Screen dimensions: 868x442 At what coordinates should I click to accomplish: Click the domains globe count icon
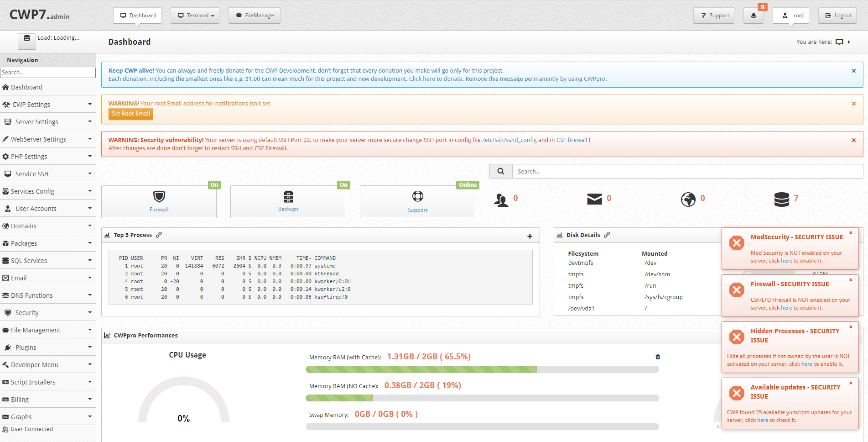pos(688,199)
